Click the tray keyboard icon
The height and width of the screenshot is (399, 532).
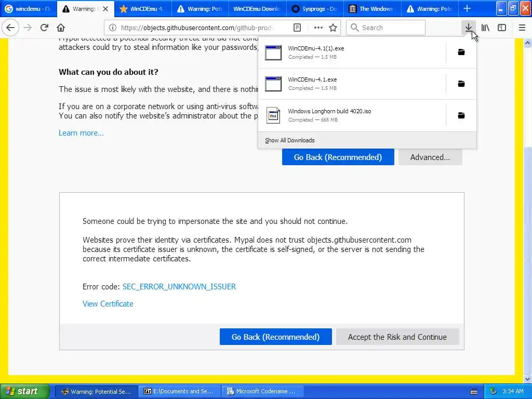coord(474,392)
